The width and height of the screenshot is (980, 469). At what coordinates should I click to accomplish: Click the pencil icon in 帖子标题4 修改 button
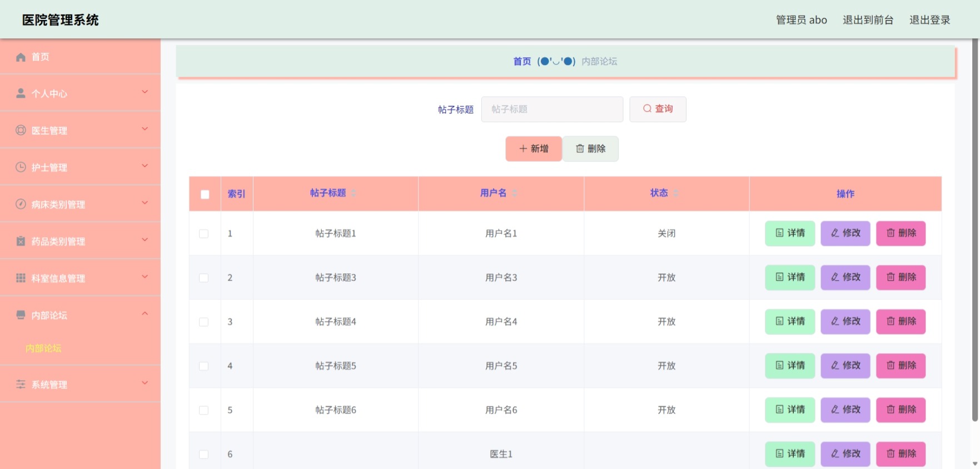pos(835,321)
